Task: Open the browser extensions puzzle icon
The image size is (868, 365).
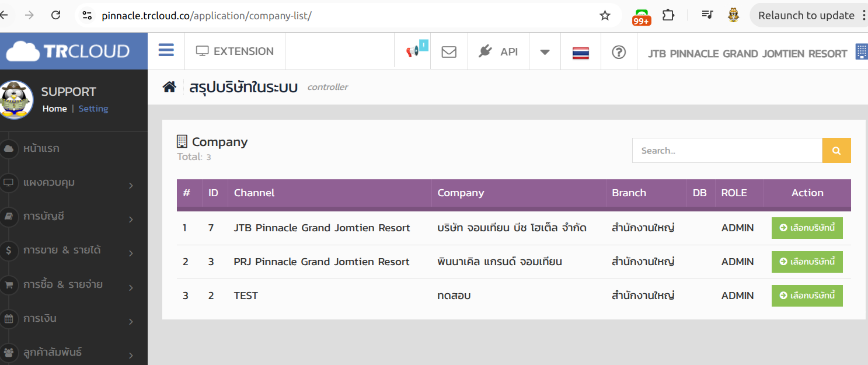Action: 669,15
